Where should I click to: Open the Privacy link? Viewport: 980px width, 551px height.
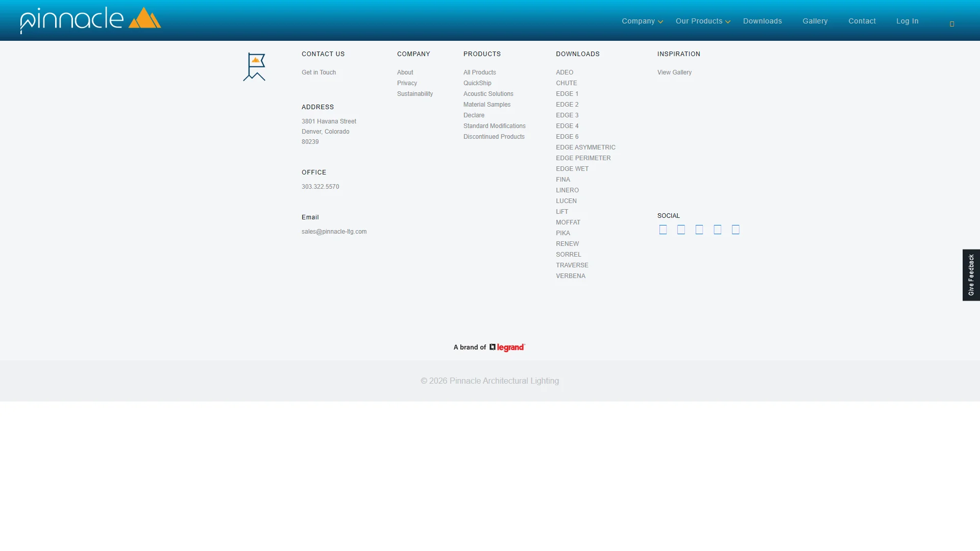(407, 83)
